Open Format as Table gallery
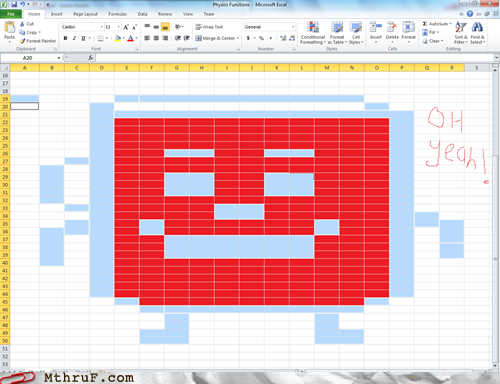 pos(337,32)
